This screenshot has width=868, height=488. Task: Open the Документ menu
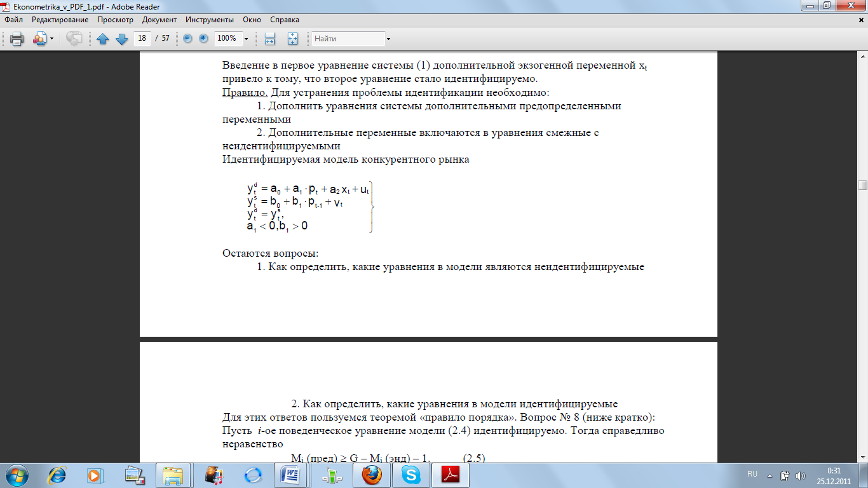click(x=159, y=20)
